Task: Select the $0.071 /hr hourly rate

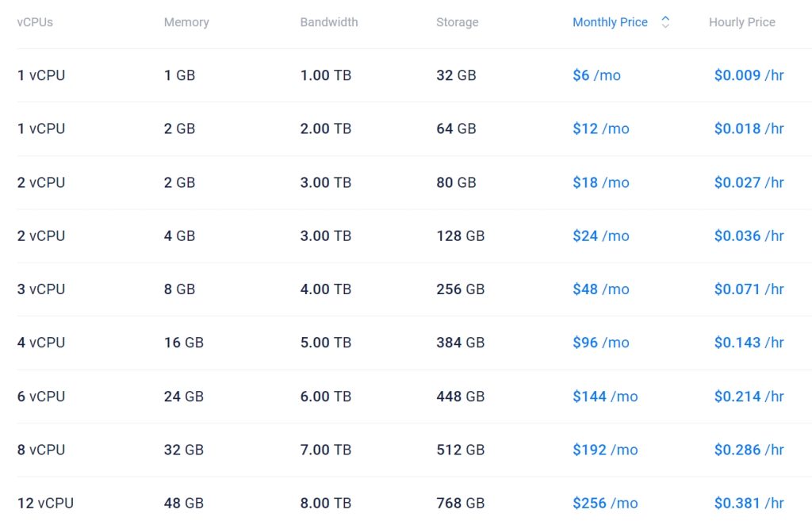Action: click(749, 289)
